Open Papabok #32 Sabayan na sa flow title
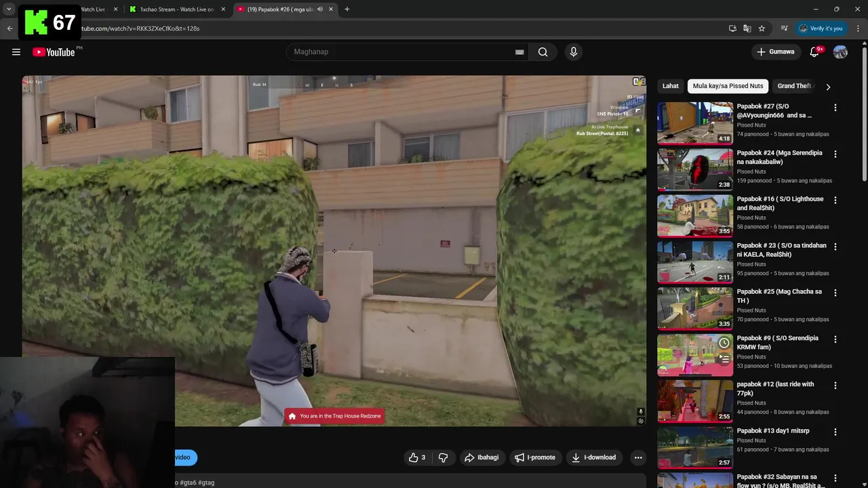Screen dimensions: 868x488 point(781,481)
